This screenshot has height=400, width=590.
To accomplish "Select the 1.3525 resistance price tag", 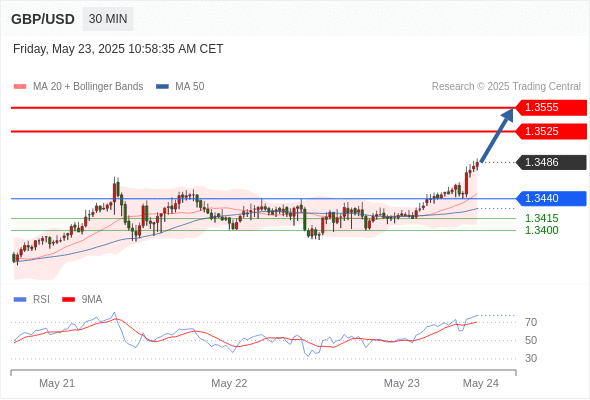I will pos(550,131).
